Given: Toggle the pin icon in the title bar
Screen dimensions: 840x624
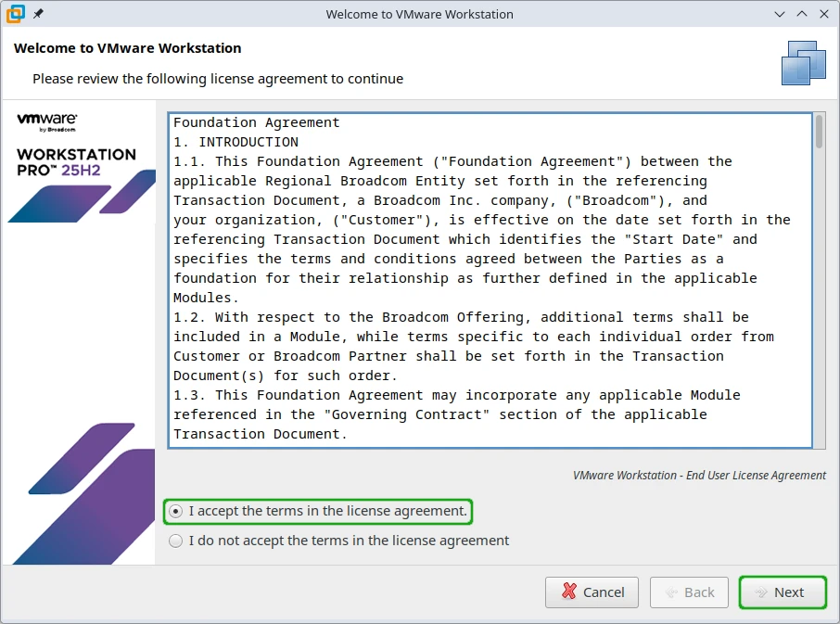Looking at the screenshot, I should [x=38, y=15].
